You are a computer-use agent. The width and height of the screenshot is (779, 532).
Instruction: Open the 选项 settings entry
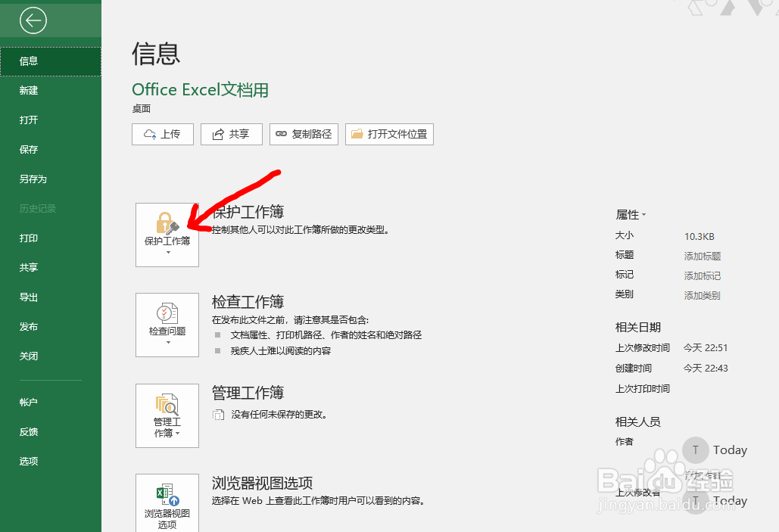[x=28, y=461]
